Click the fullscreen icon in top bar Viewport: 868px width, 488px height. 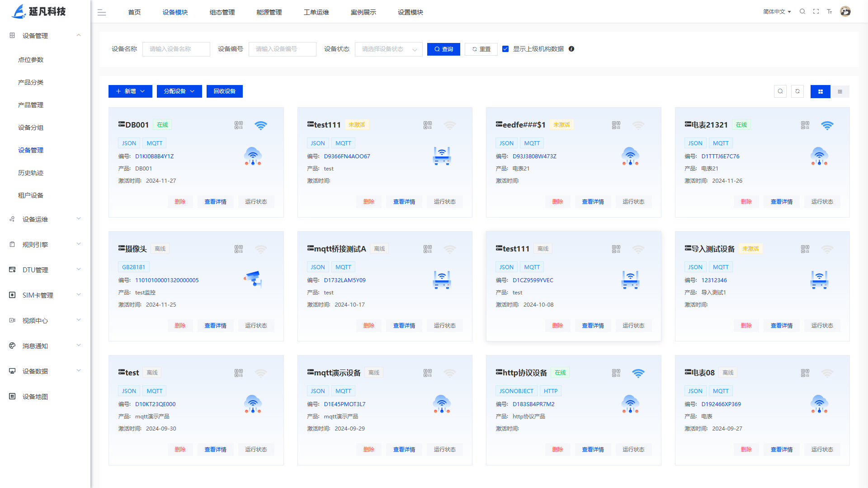[x=816, y=12]
